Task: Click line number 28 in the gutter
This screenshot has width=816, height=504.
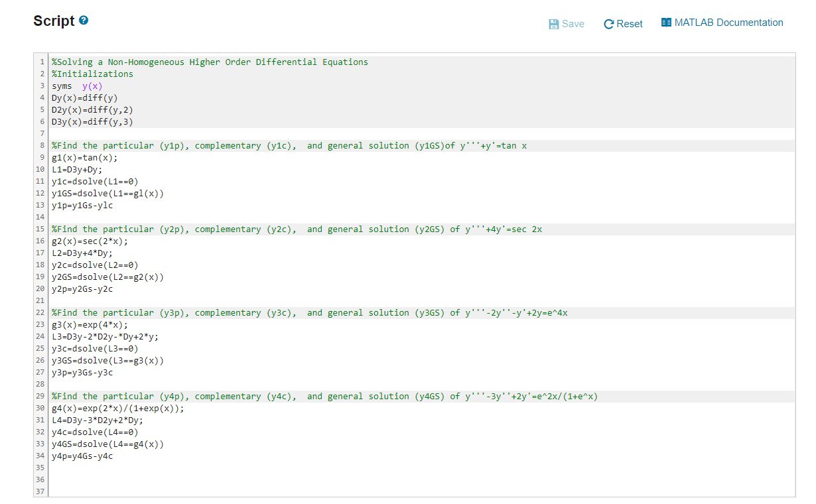Action: coord(41,385)
